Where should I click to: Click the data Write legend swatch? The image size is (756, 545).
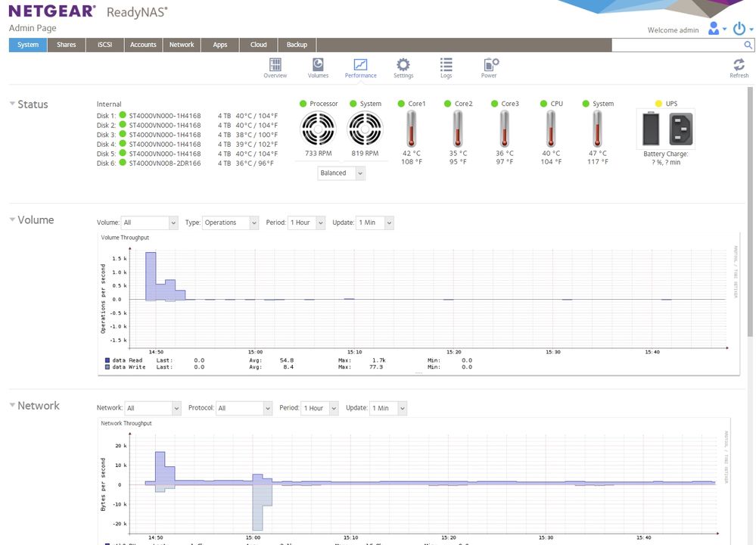pyautogui.click(x=107, y=367)
